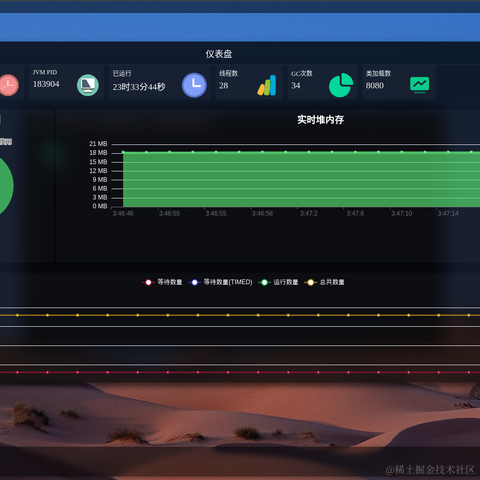Viewport: 480px width, 480px height.
Task: Click the 12 MB y-axis label
Action: [98, 171]
